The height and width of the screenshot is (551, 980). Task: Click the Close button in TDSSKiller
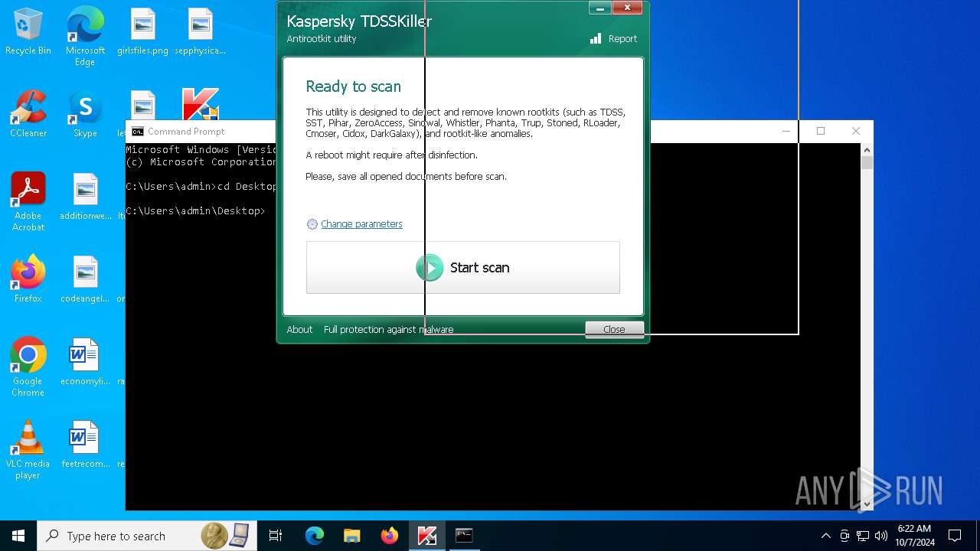[614, 329]
